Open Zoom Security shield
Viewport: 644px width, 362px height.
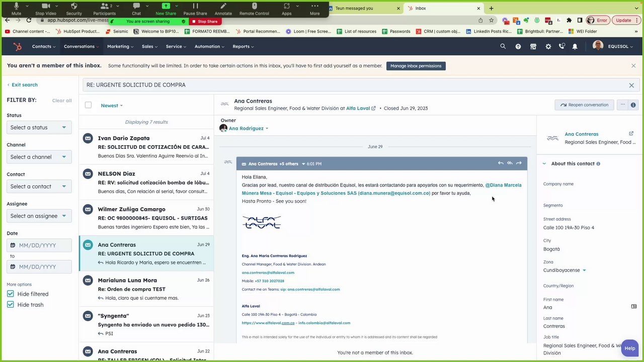74,9
